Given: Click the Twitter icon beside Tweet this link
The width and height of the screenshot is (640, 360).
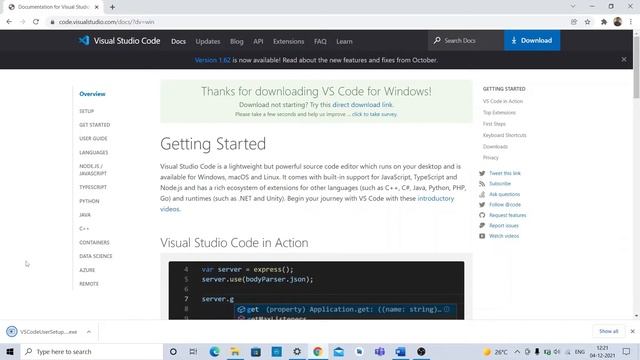Looking at the screenshot, I should click(482, 173).
